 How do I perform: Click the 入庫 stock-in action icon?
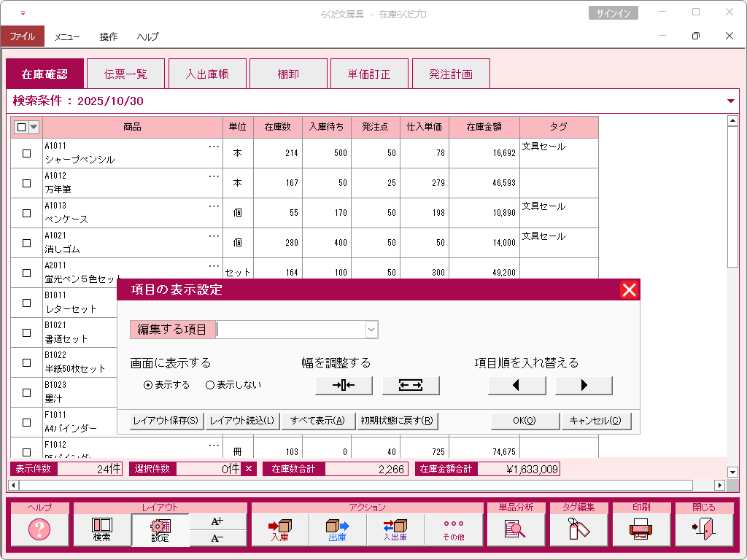tap(280, 529)
